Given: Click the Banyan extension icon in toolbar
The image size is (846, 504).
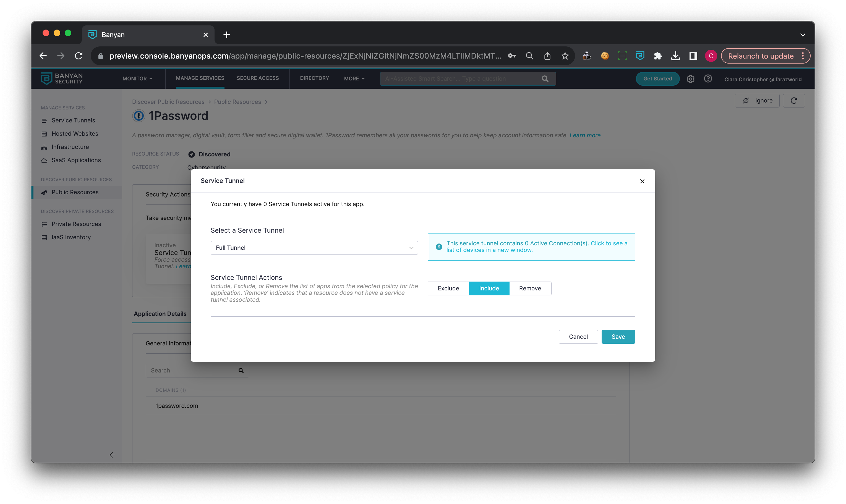Looking at the screenshot, I should (x=640, y=56).
